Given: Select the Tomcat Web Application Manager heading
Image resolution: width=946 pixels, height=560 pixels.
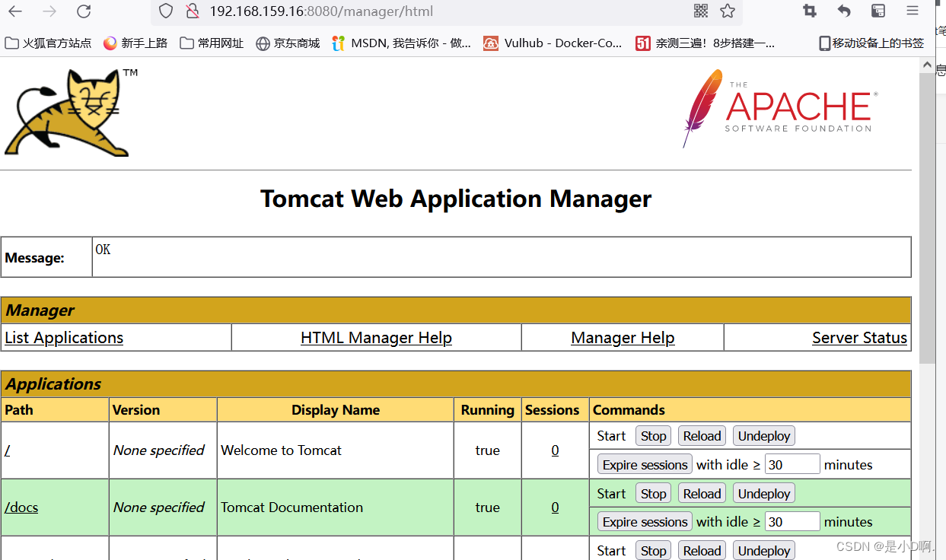Looking at the screenshot, I should pos(456,199).
